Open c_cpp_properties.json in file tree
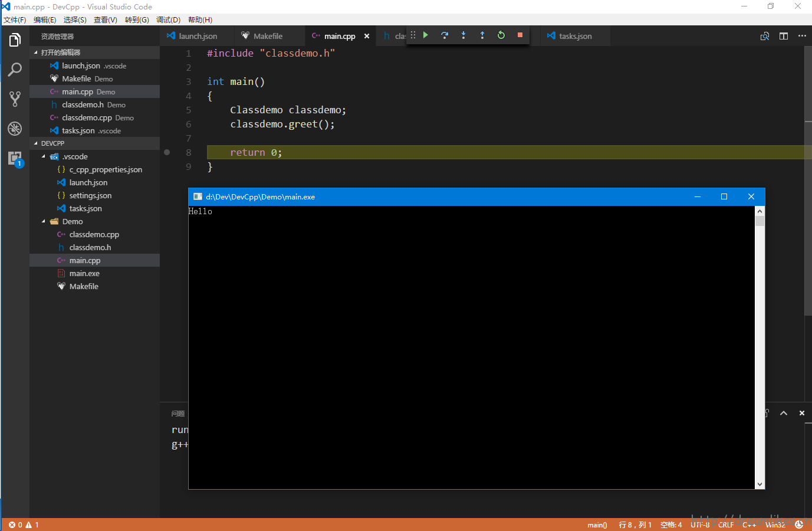Screen dimensions: 812x531 [x=94, y=169]
